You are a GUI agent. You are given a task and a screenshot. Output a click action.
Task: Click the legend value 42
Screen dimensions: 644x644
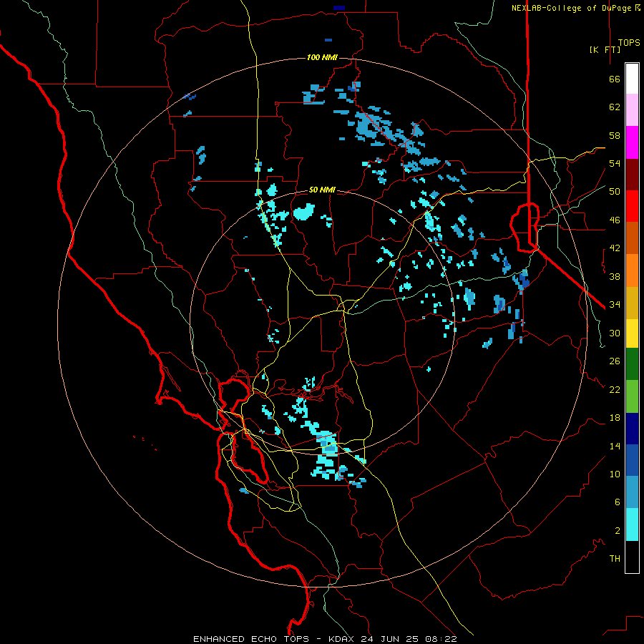[615, 248]
